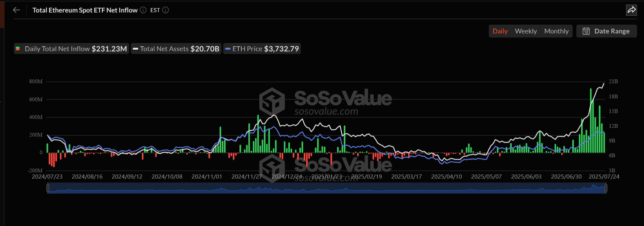Click the 800M left axis label
Image resolution: width=644 pixels, height=226 pixels.
pos(36,82)
